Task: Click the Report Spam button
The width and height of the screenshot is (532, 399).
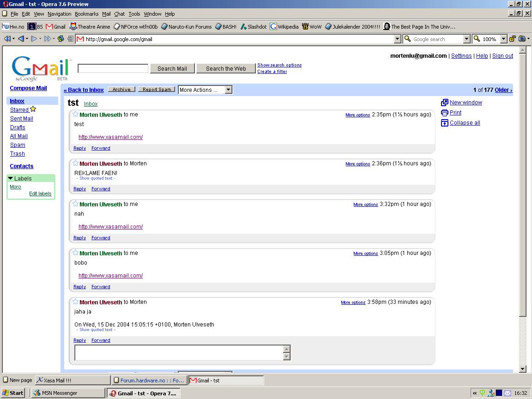Action: [x=157, y=89]
